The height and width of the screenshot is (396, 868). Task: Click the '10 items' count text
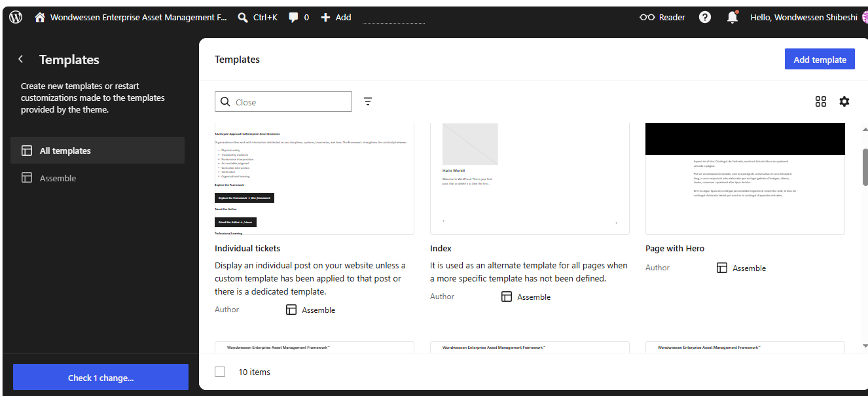click(254, 372)
